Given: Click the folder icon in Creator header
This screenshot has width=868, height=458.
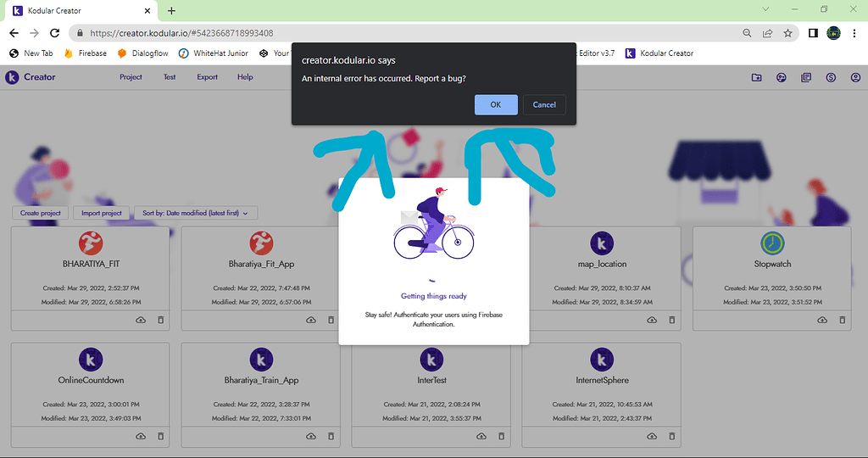Looking at the screenshot, I should (x=757, y=77).
